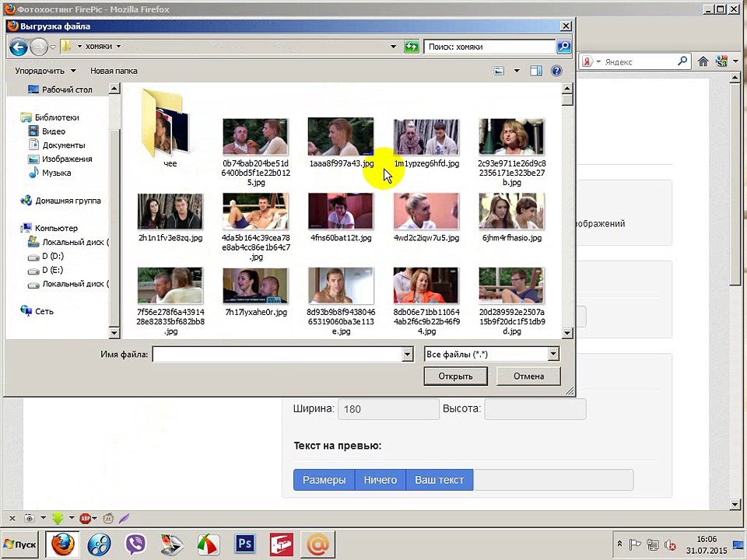This screenshot has height=560, width=747.
Task: Select file 2h1n1fv3e8zq.jpg
Action: coord(170,217)
